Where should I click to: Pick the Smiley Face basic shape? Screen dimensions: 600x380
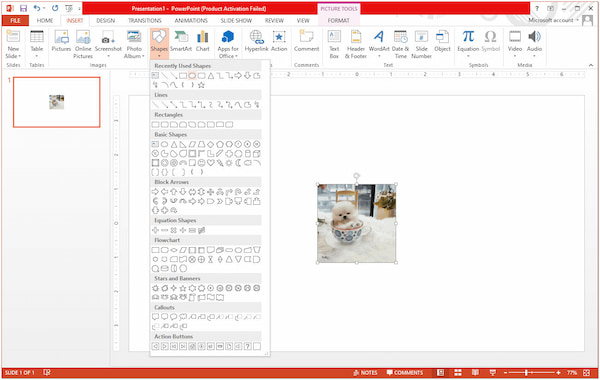click(201, 163)
